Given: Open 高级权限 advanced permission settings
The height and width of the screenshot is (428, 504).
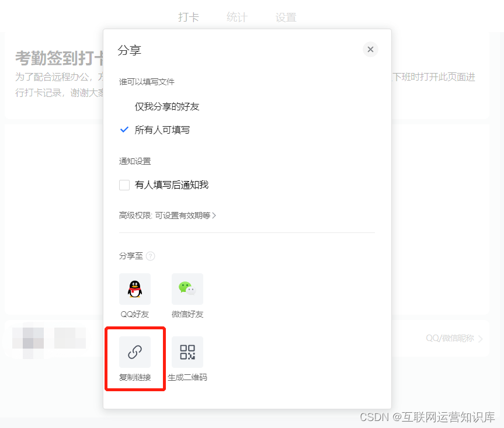Looking at the screenshot, I should point(168,215).
